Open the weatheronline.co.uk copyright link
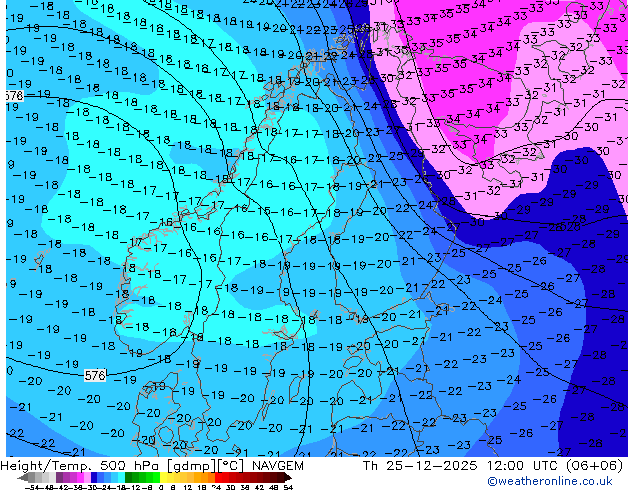Screen dimensions: 634x490 549,481
